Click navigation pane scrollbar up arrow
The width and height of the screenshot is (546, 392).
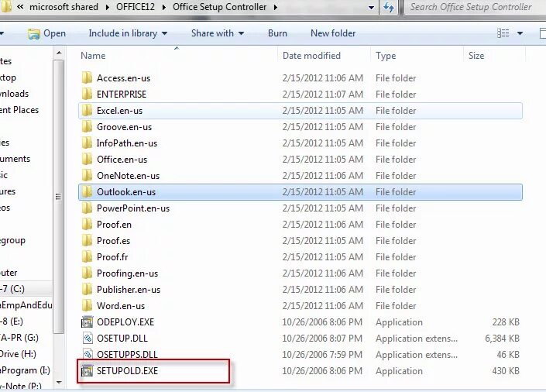(x=59, y=53)
